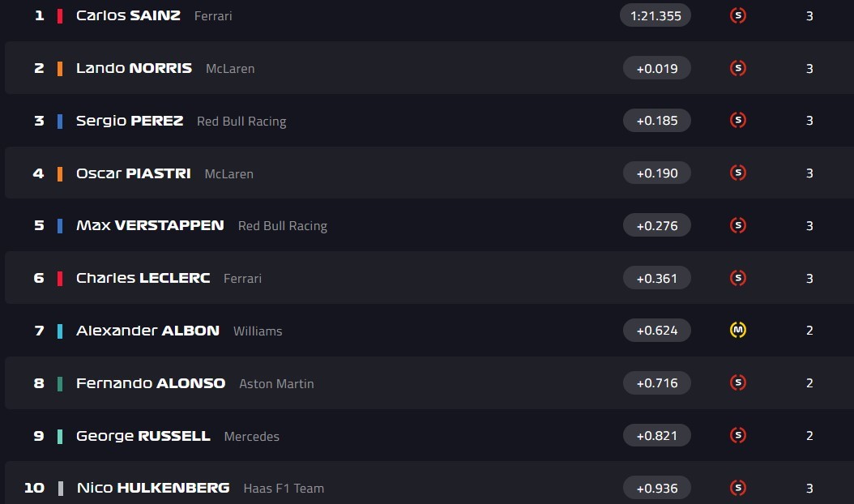
Task: Click the +0.361 gap badge for Leclerc
Action: point(656,278)
